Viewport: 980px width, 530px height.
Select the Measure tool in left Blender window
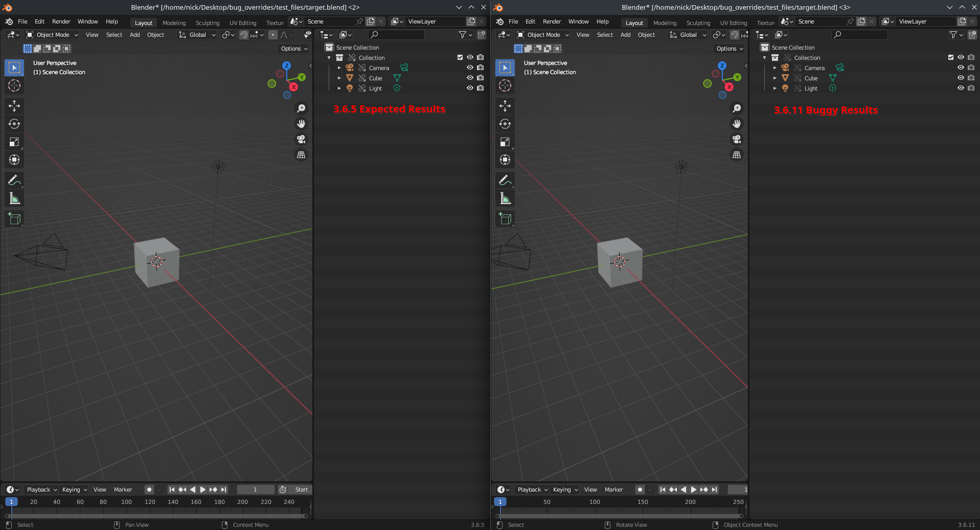14,198
